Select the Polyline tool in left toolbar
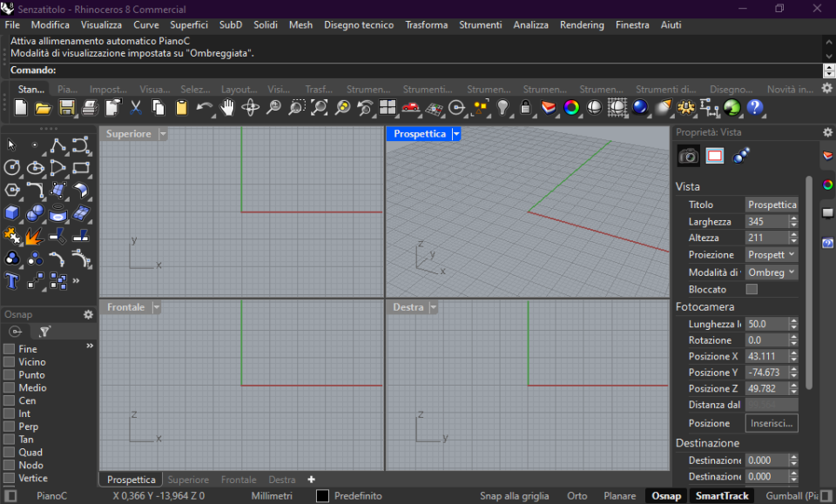This screenshot has width=836, height=504. tap(57, 145)
